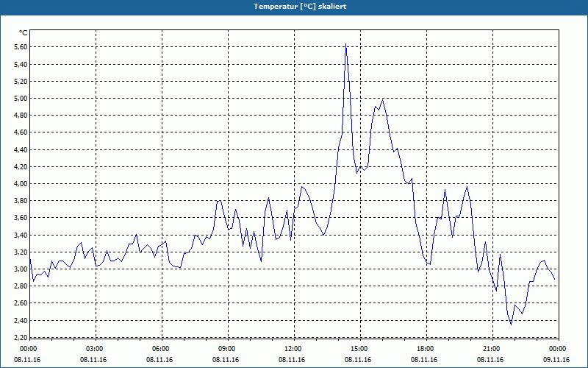
Task: Click the 15:00 time label
Action: point(359,349)
